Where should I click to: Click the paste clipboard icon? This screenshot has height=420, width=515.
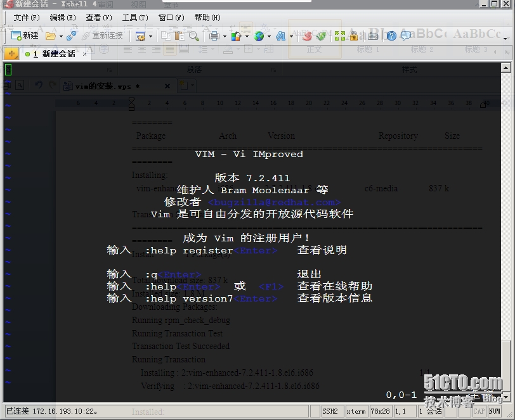pos(179,35)
